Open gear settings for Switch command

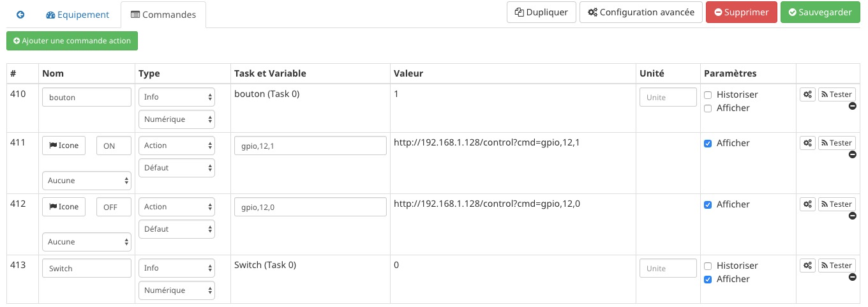pyautogui.click(x=807, y=266)
